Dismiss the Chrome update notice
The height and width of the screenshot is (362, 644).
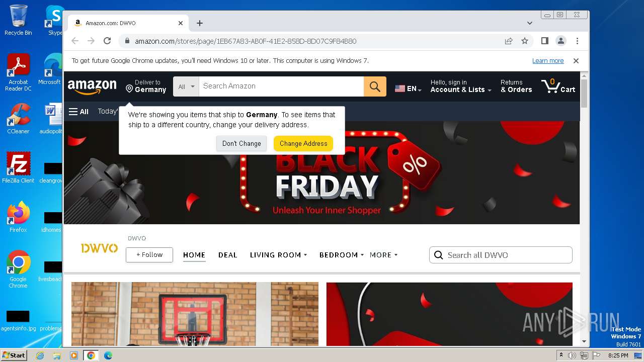pos(576,61)
